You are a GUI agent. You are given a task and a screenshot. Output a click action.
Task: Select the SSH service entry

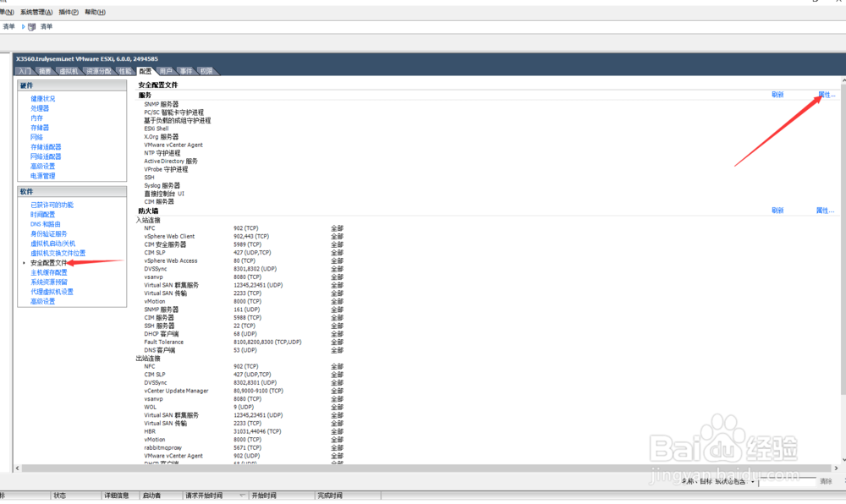click(149, 178)
